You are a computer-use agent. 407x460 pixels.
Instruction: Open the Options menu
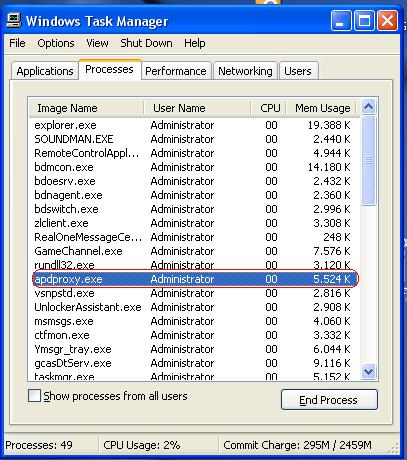coord(56,43)
